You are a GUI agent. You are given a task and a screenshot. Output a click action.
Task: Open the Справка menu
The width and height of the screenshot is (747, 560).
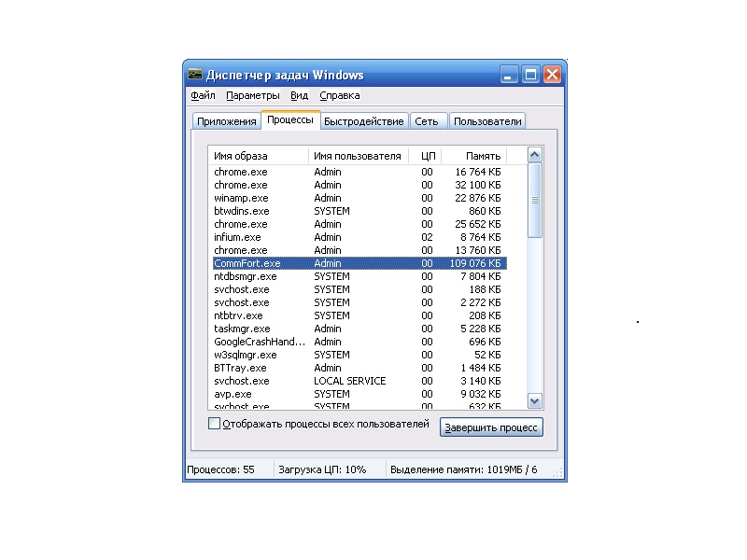click(339, 95)
